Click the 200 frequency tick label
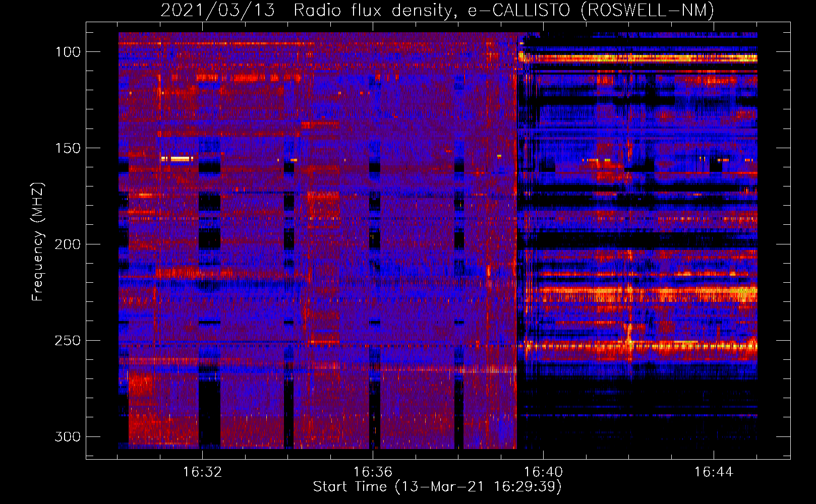 click(x=68, y=244)
